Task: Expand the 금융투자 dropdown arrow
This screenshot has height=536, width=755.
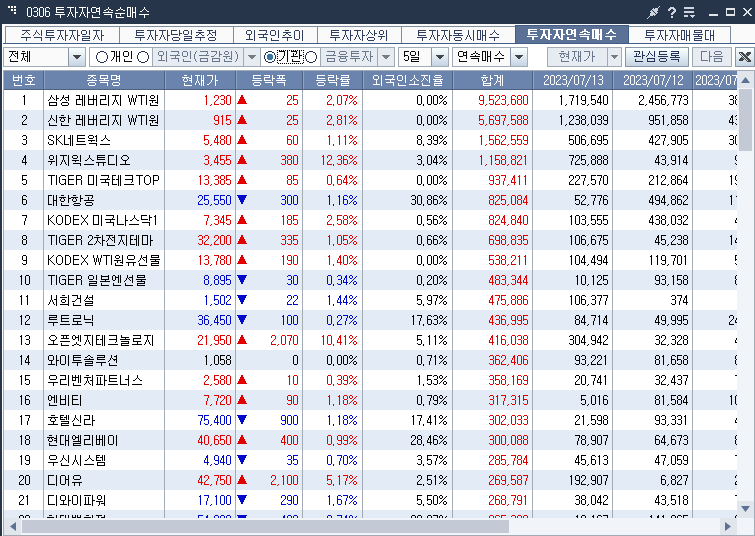Action: [386, 57]
